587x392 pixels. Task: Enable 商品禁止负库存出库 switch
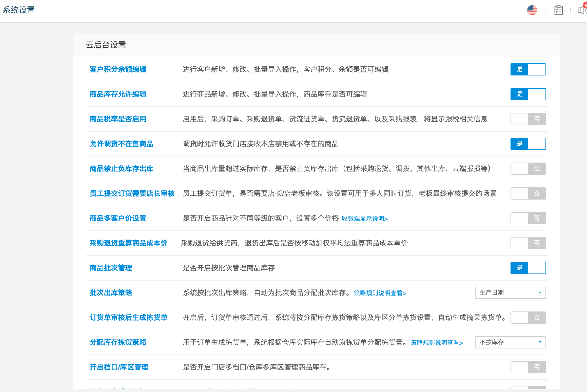click(x=528, y=169)
